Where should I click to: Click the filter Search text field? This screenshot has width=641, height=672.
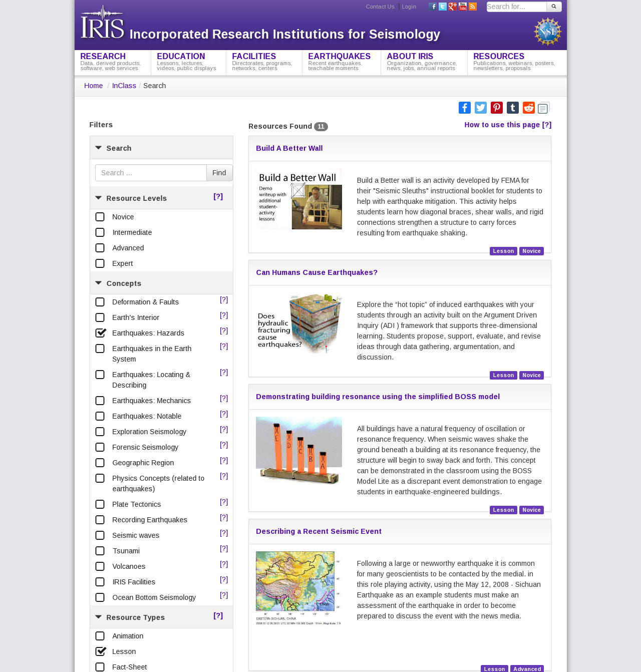point(151,173)
